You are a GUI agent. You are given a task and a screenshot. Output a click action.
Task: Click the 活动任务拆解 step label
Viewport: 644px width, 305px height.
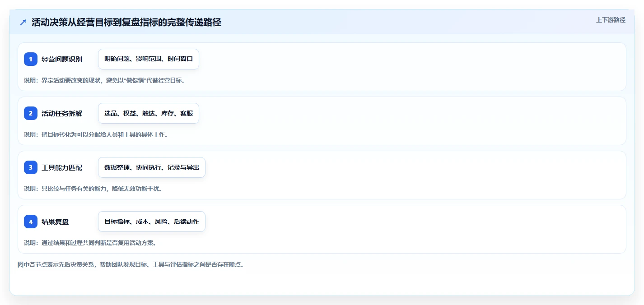tap(62, 113)
